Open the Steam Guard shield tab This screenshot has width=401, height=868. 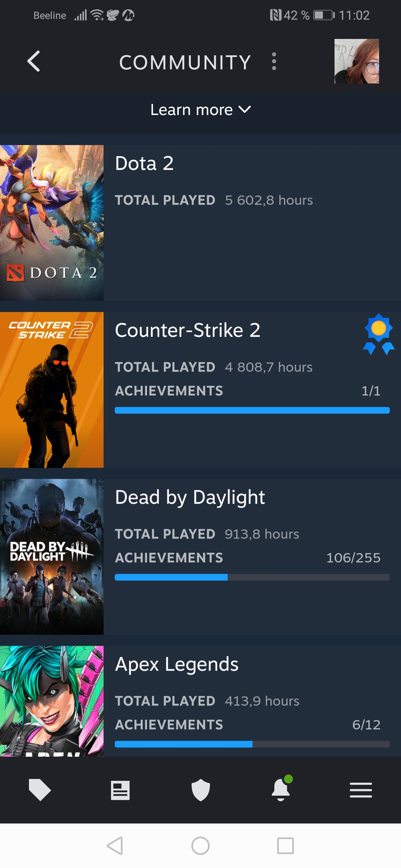(x=200, y=790)
